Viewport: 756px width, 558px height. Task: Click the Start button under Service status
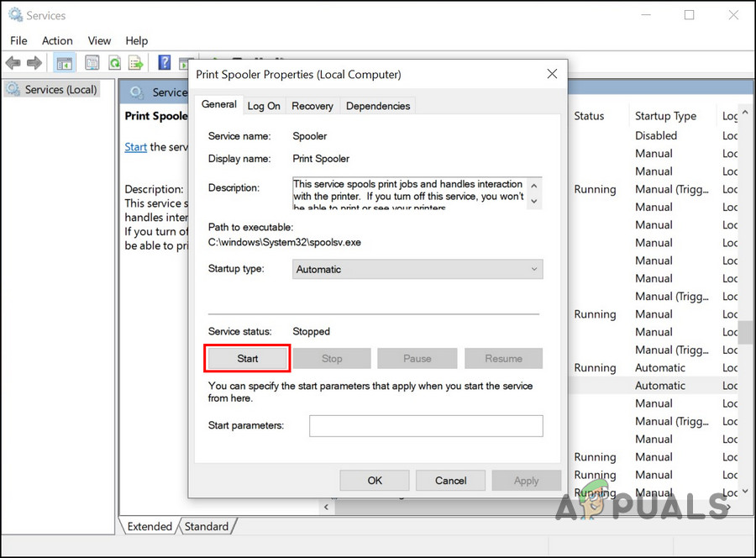pyautogui.click(x=247, y=358)
